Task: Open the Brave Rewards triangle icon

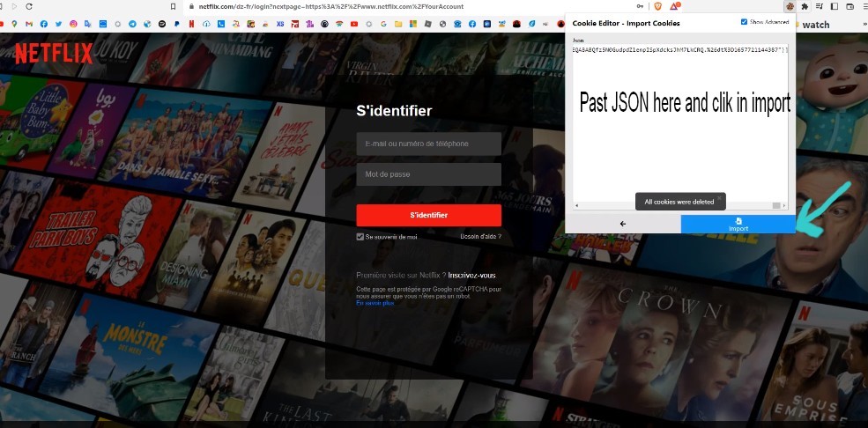Action: tap(676, 6)
